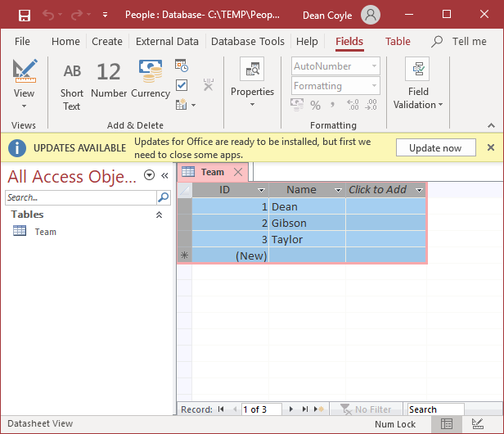The image size is (504, 434).
Task: Add a Date & Time field
Action: click(182, 66)
